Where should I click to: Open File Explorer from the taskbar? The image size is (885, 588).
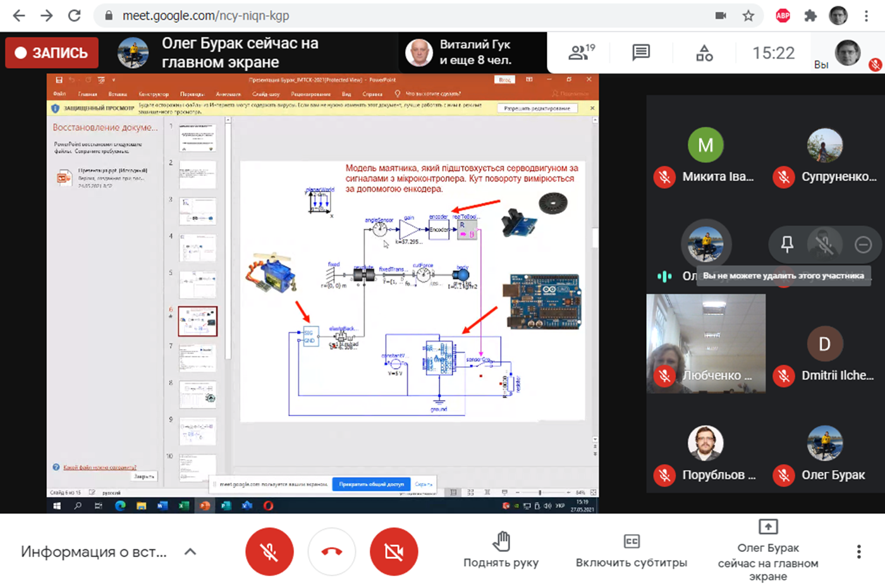pyautogui.click(x=141, y=506)
